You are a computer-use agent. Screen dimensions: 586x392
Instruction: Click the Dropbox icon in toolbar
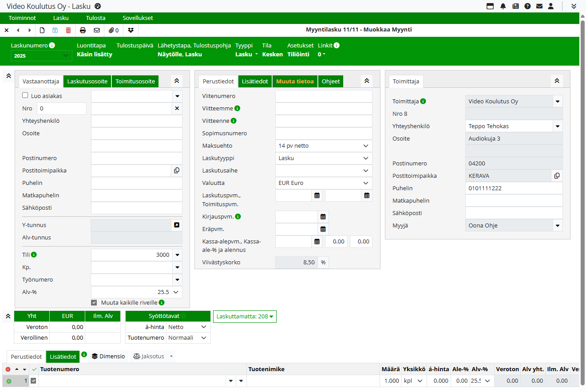(x=131, y=30)
